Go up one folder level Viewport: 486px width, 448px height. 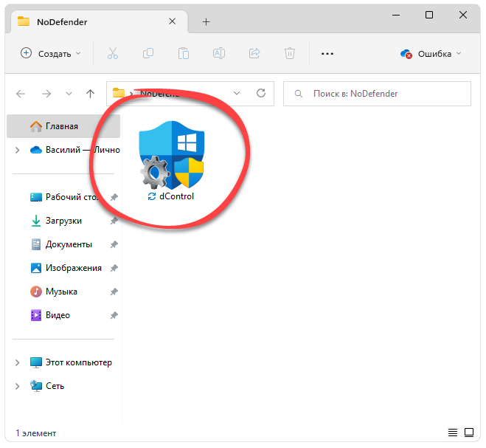point(90,94)
